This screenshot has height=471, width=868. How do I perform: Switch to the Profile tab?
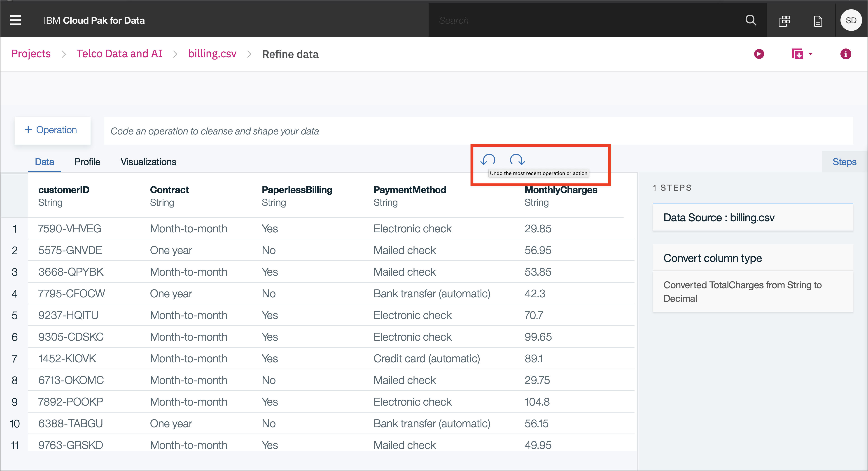click(x=87, y=162)
